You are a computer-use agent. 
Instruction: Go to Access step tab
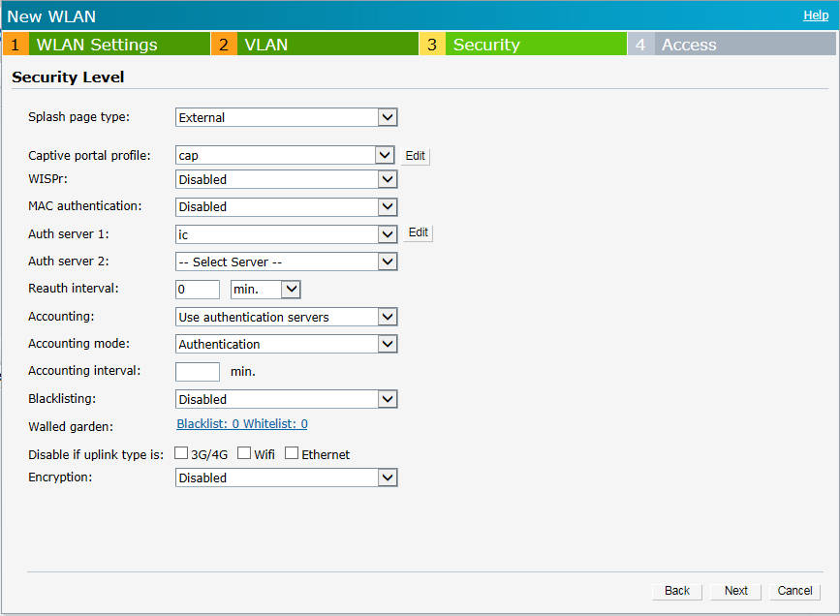pyautogui.click(x=731, y=44)
